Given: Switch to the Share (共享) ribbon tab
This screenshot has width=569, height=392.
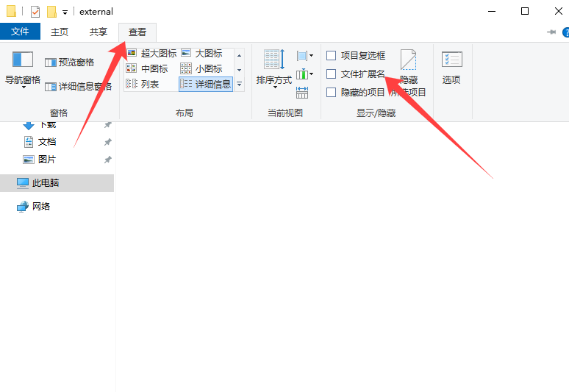Looking at the screenshot, I should point(98,32).
